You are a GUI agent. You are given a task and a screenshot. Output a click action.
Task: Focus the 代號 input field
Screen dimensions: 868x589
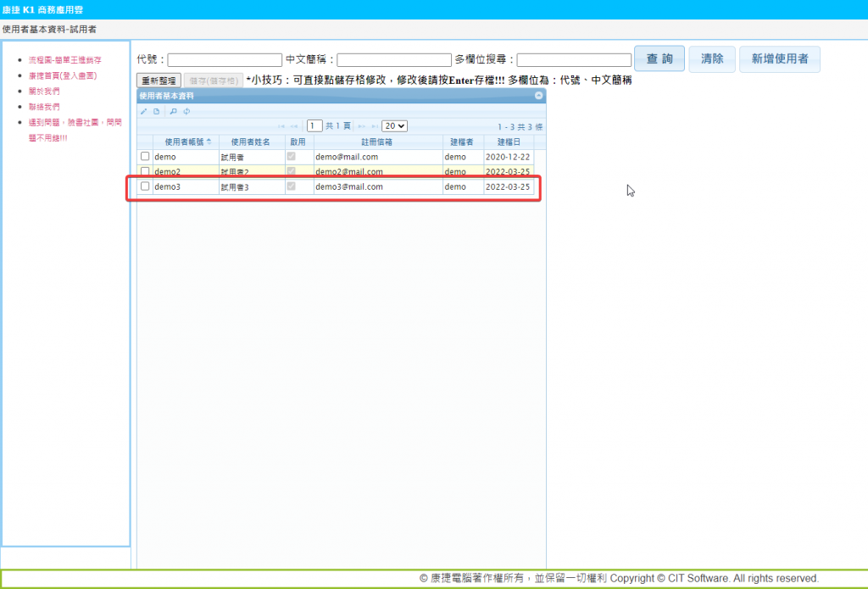pyautogui.click(x=225, y=60)
